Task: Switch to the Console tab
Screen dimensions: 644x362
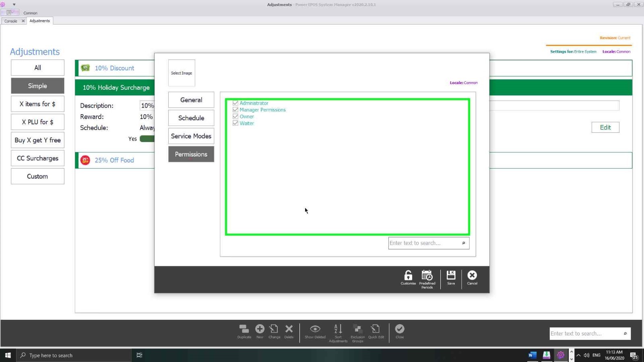Action: [x=11, y=21]
